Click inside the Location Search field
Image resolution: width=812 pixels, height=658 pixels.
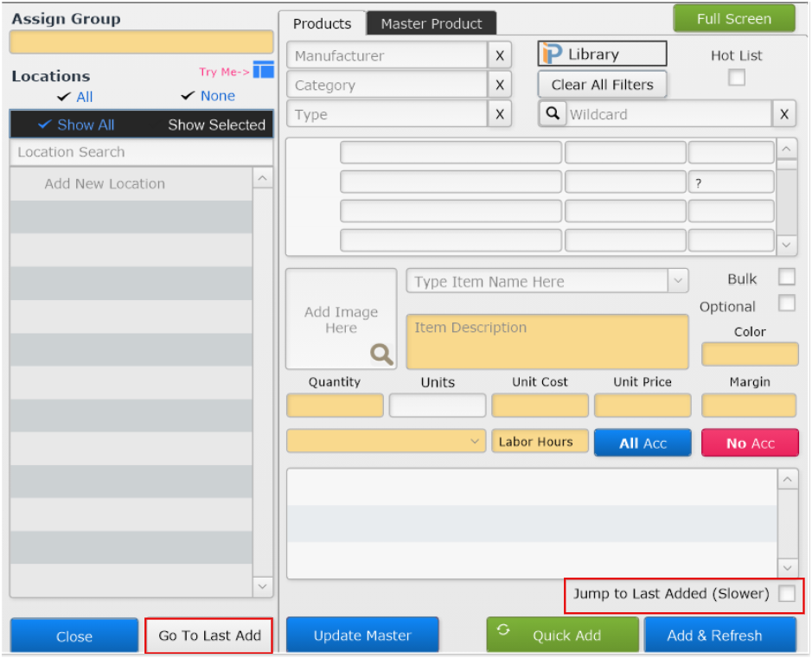point(130,152)
